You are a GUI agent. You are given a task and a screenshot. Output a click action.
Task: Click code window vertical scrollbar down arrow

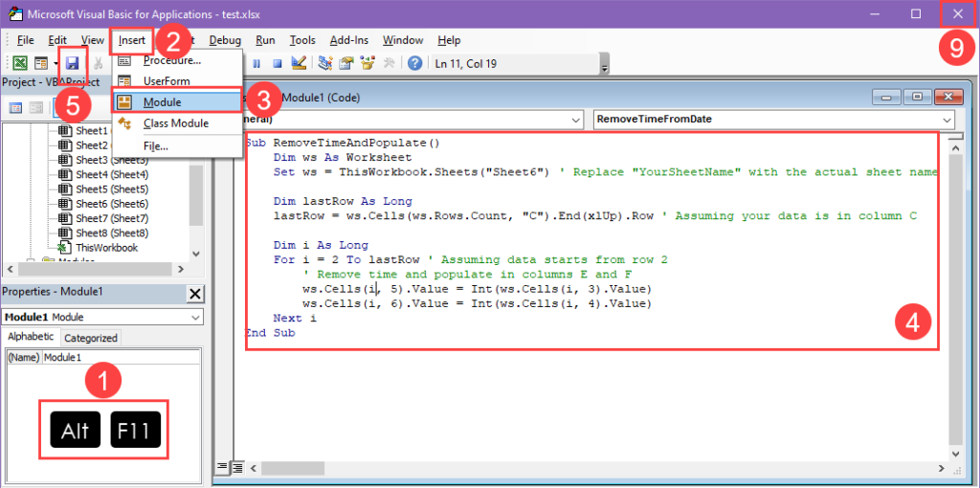[x=956, y=453]
